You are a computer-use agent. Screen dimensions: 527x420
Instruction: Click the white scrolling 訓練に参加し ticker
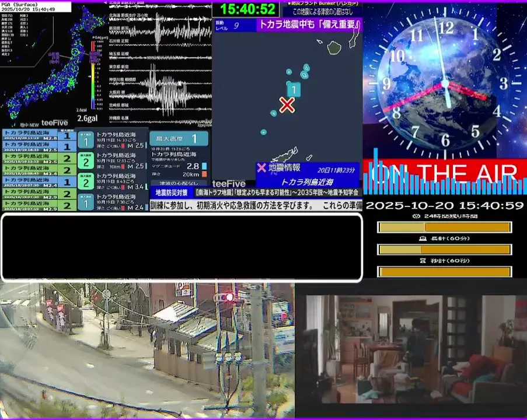click(x=256, y=205)
